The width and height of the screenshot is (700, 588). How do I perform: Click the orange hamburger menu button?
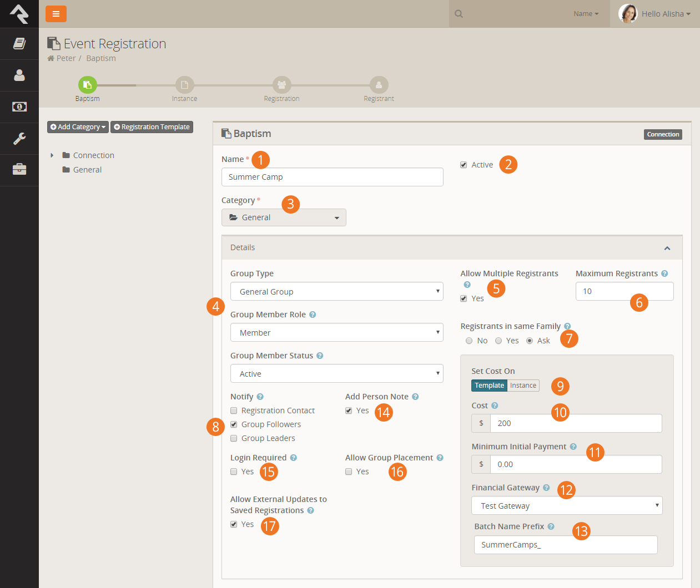(56, 14)
